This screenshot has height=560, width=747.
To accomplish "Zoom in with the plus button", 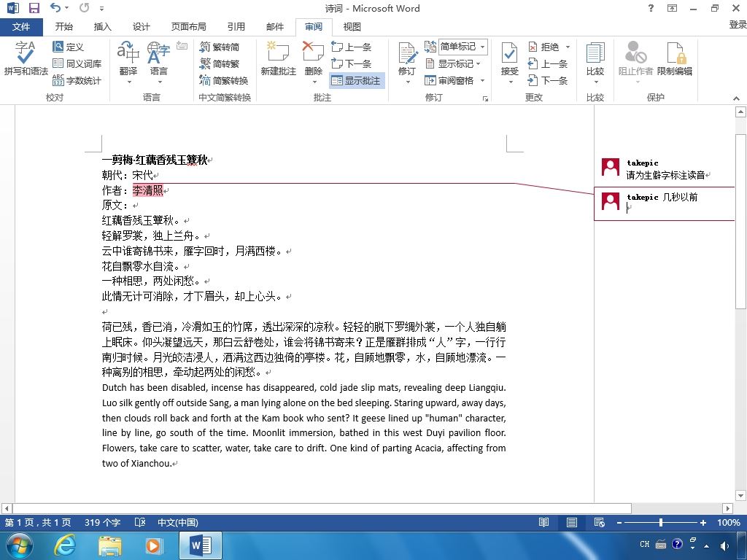I will (703, 522).
